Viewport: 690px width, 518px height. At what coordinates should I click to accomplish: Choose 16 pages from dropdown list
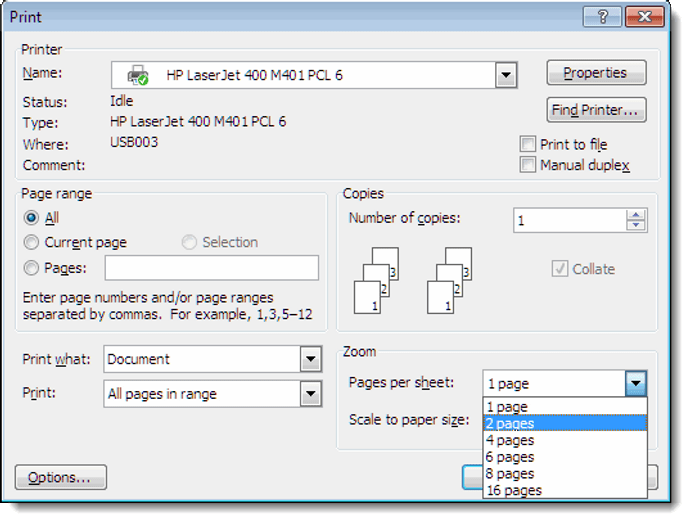565,490
